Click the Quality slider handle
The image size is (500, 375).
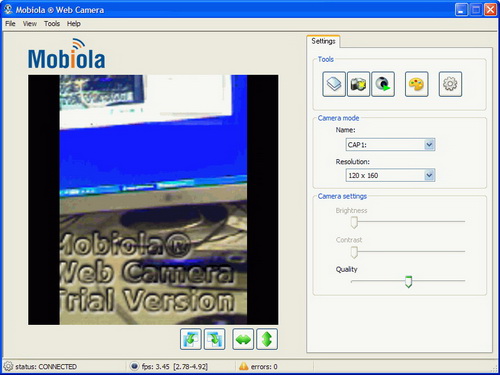pyautogui.click(x=408, y=282)
